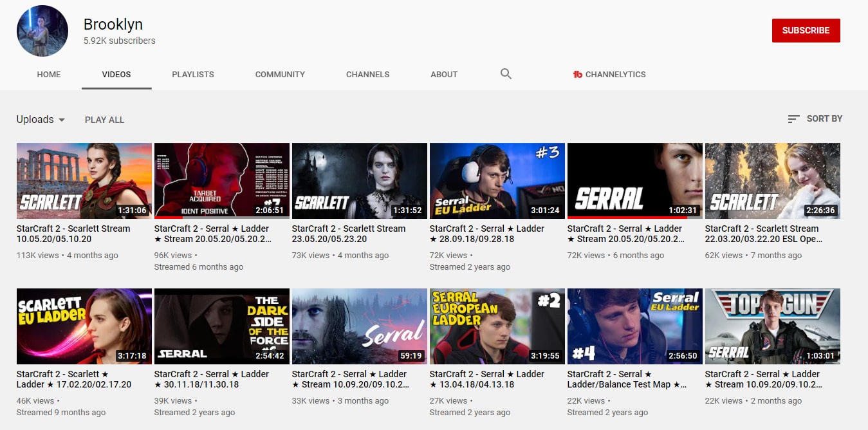
Task: Open title Serral Ladder 30.11.18/11.30.18
Action: click(212, 379)
